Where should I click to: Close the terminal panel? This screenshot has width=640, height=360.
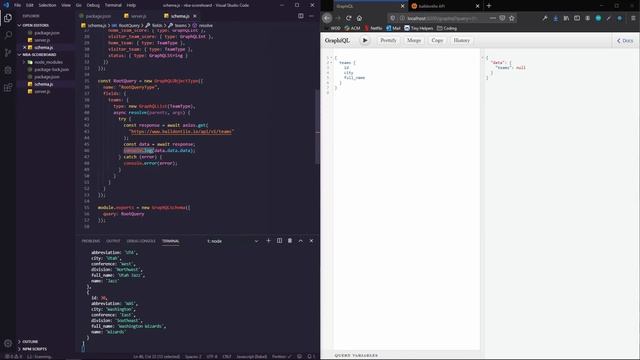[311, 241]
